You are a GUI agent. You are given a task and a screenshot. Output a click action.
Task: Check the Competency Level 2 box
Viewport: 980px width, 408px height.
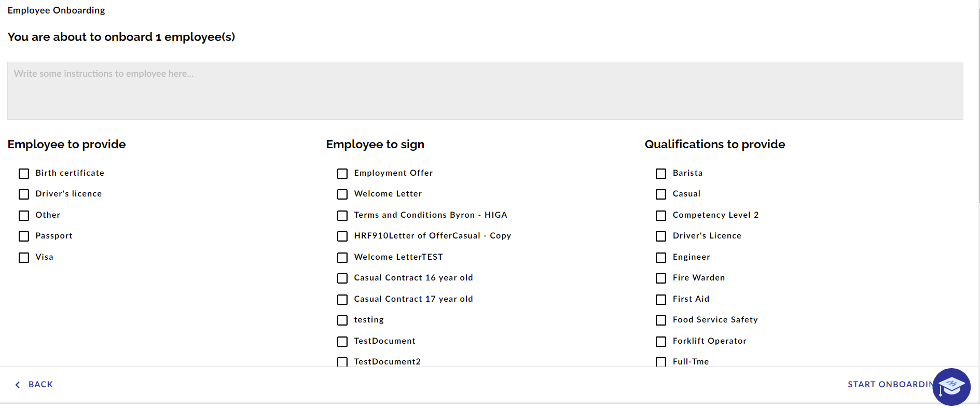coord(661,216)
